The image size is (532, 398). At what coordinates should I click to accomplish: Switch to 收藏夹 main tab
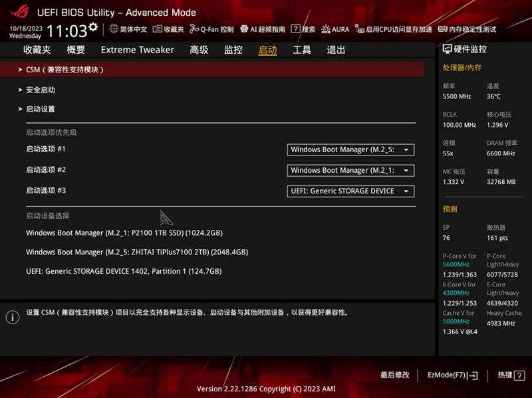[x=37, y=50]
